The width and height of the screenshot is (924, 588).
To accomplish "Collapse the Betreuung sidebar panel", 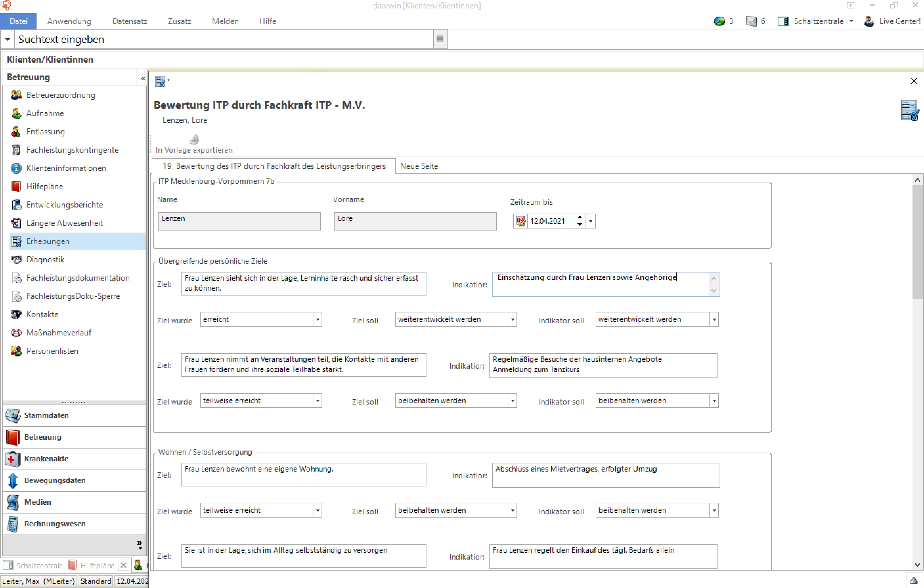I will pyautogui.click(x=143, y=78).
